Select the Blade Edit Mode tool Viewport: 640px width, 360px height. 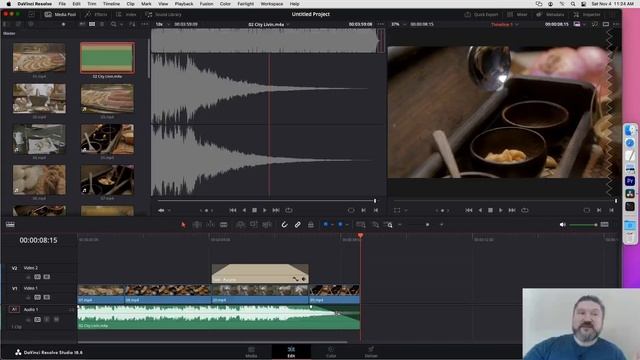pos(224,224)
